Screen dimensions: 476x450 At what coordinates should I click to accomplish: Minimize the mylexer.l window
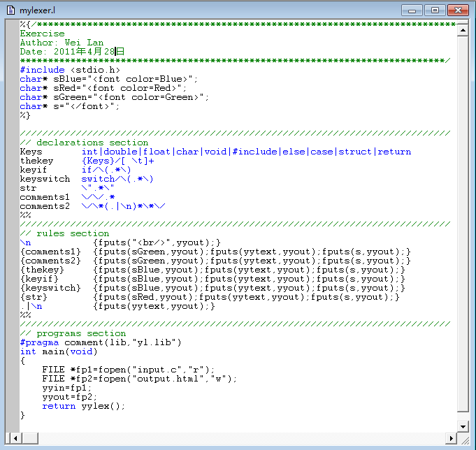pyautogui.click(x=412, y=10)
